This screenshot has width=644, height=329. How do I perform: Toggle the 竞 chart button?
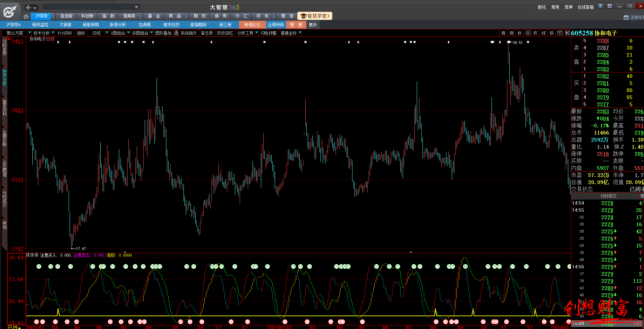click(503, 33)
